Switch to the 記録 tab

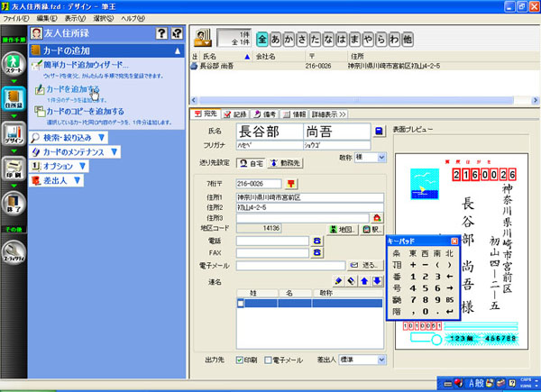tap(235, 114)
